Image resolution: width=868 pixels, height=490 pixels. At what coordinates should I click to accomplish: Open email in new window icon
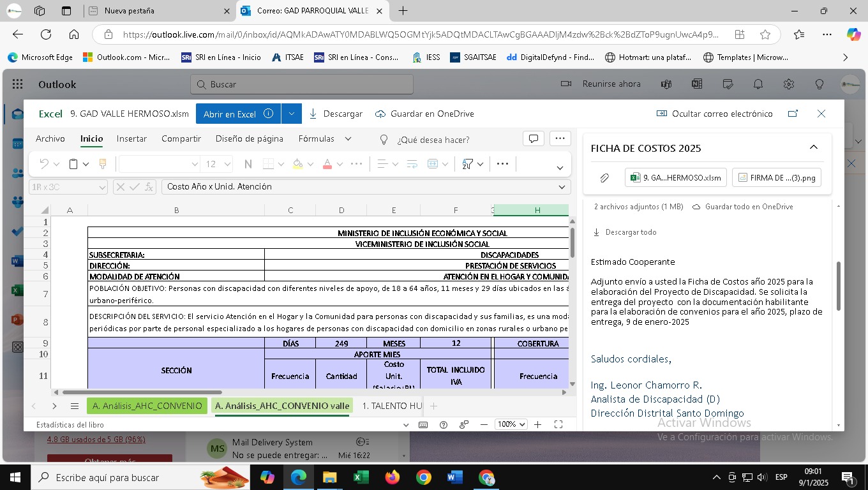(793, 114)
